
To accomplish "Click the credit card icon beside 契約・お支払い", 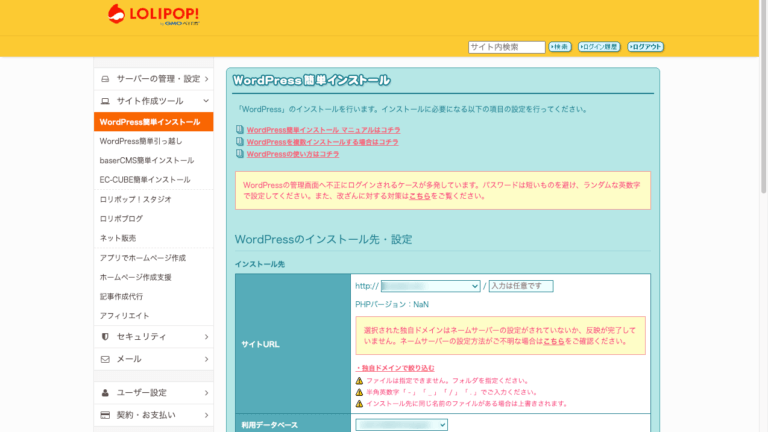I will coord(105,415).
